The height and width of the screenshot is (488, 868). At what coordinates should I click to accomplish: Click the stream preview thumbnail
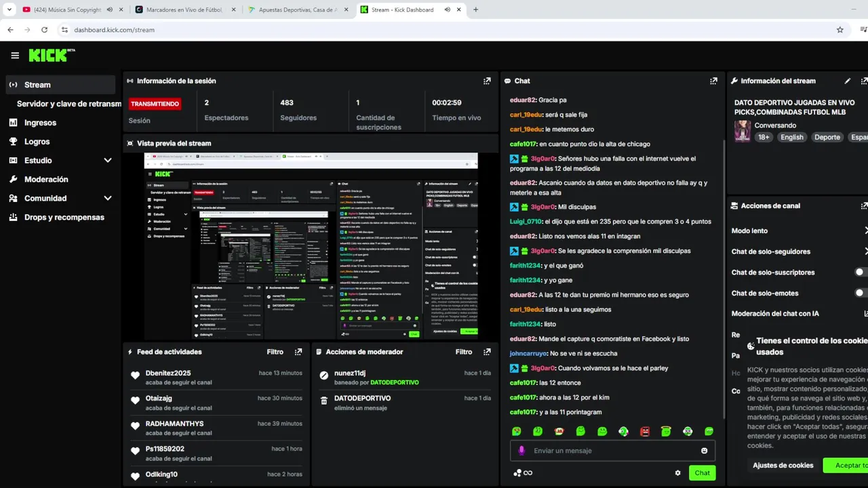pyautogui.click(x=311, y=246)
